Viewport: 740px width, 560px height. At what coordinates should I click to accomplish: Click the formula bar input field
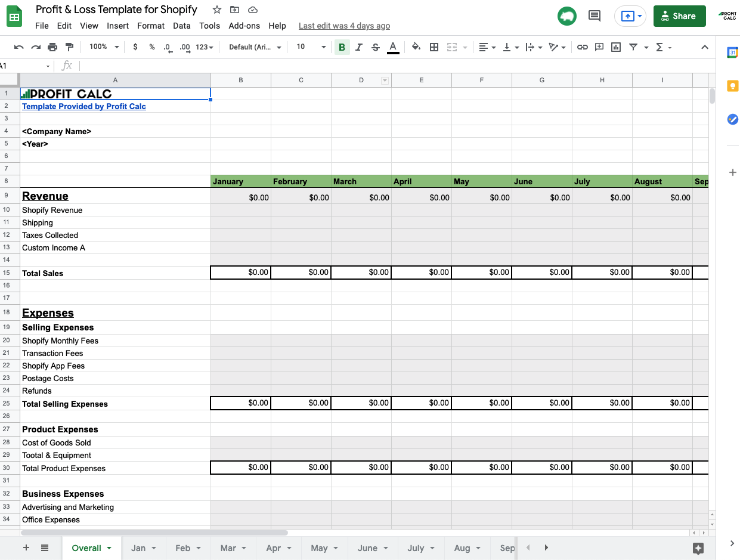pyautogui.click(x=358, y=66)
